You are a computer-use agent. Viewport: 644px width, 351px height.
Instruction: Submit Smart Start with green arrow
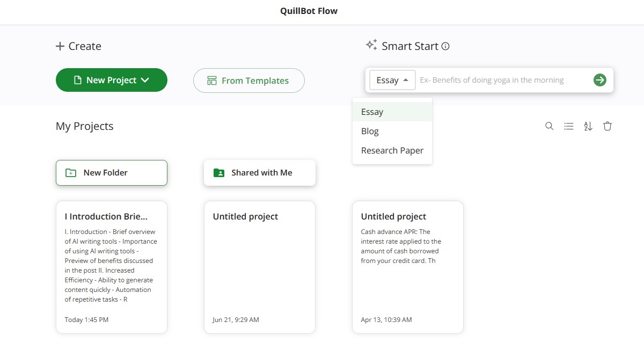click(x=599, y=80)
